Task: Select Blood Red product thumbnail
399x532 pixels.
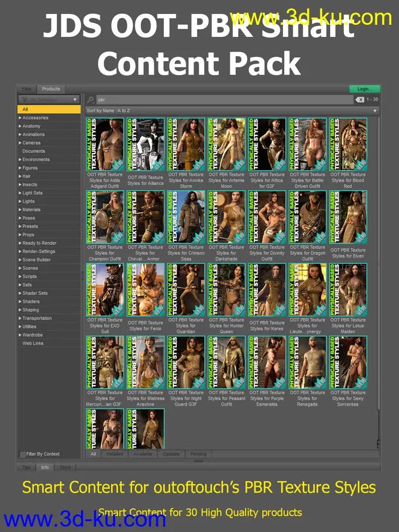Action: point(348,144)
